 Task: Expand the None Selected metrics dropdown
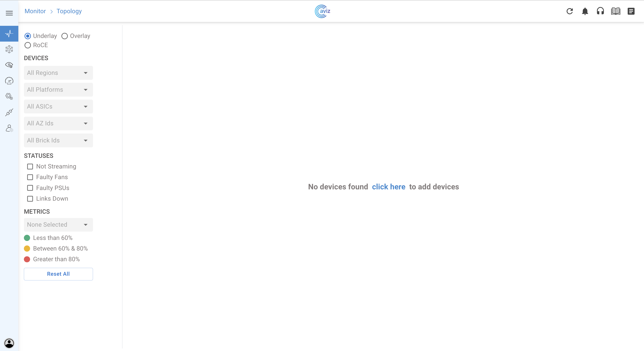[x=58, y=225]
